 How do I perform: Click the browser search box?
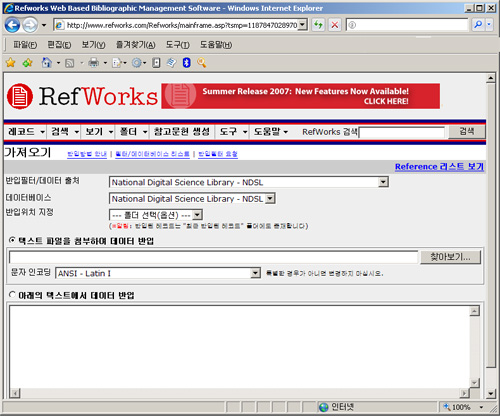[x=408, y=25]
